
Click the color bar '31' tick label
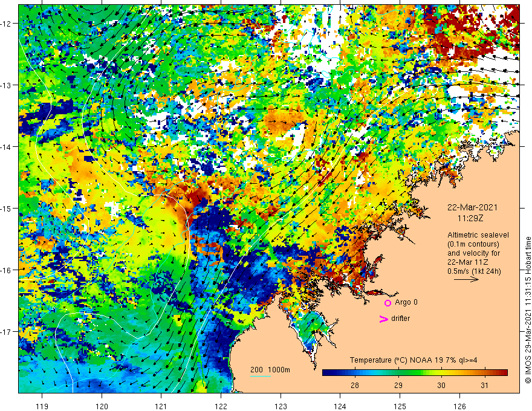pos(484,385)
